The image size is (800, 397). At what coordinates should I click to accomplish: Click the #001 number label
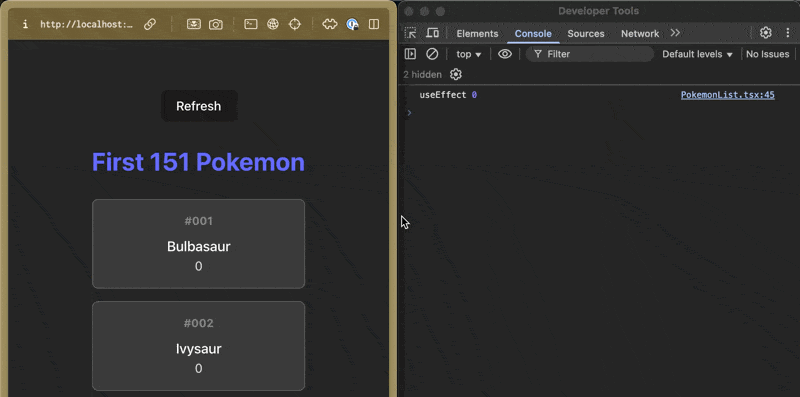click(x=198, y=221)
